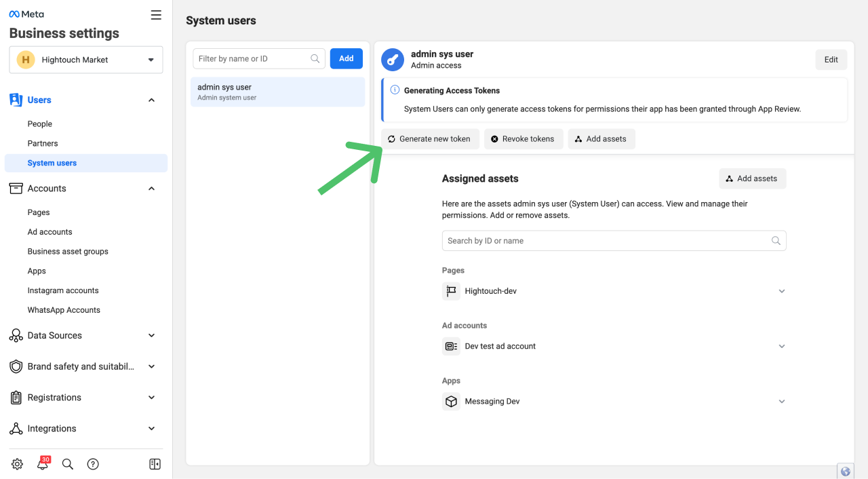Open the help question mark icon

coord(92,463)
